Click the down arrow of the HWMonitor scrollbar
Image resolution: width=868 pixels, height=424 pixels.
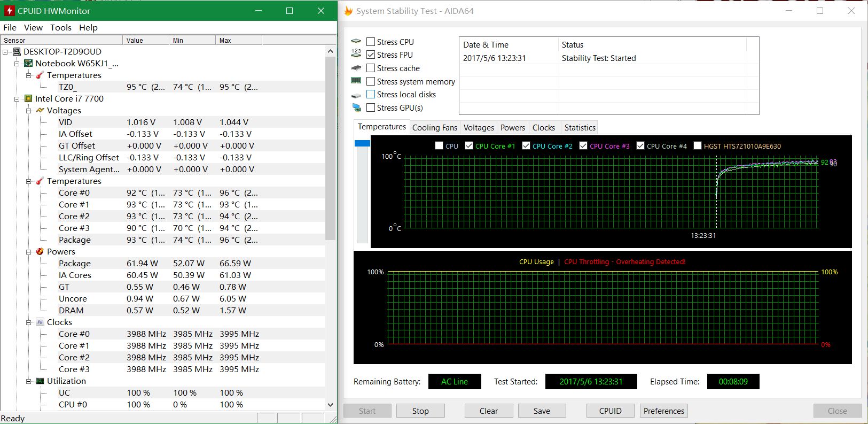[330, 405]
